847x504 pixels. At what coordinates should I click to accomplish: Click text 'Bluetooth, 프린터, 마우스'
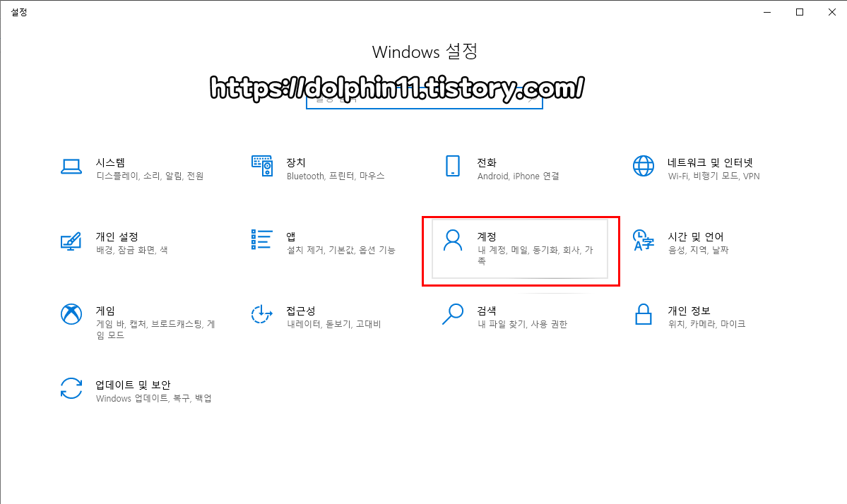click(x=336, y=176)
